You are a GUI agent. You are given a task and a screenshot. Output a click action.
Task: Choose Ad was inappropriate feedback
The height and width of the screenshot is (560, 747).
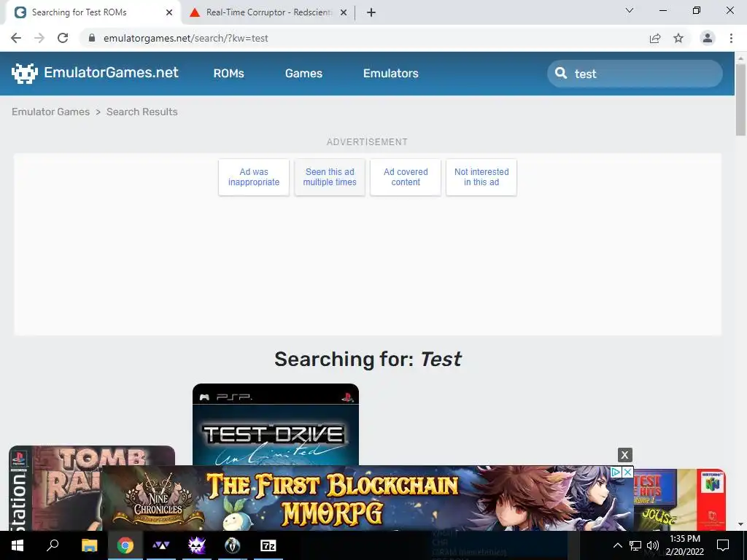(x=254, y=177)
